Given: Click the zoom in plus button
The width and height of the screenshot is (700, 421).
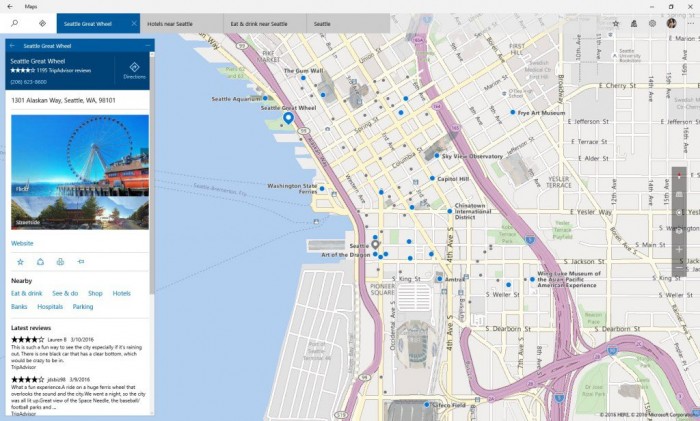Looking at the screenshot, I should pyautogui.click(x=679, y=250).
